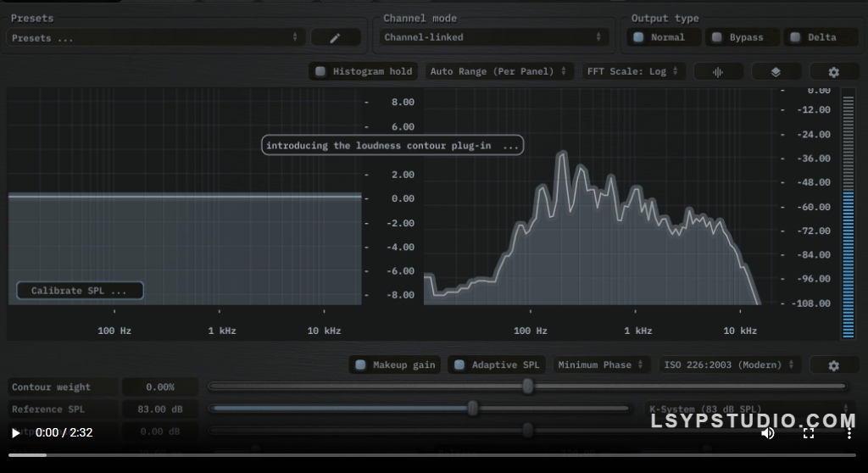Click the 0.00 dB slider handle below Reference SPL
Image resolution: width=868 pixels, height=473 pixels.
528,431
